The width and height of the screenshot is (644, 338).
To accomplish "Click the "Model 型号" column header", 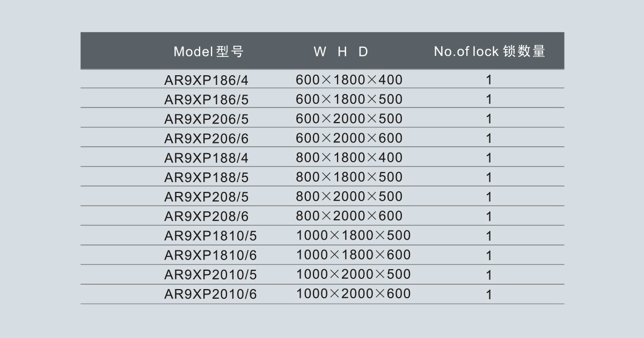I will 208,52.
